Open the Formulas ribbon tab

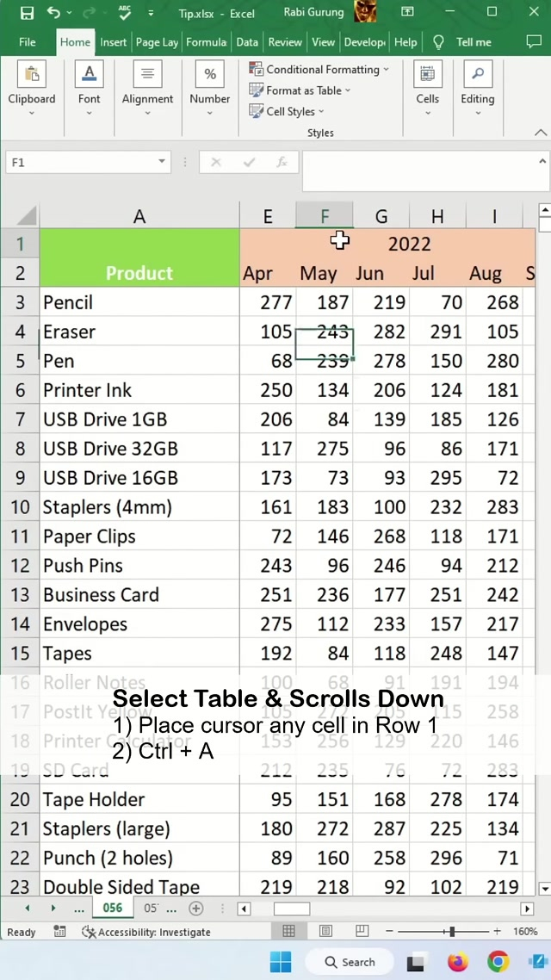[x=207, y=41]
